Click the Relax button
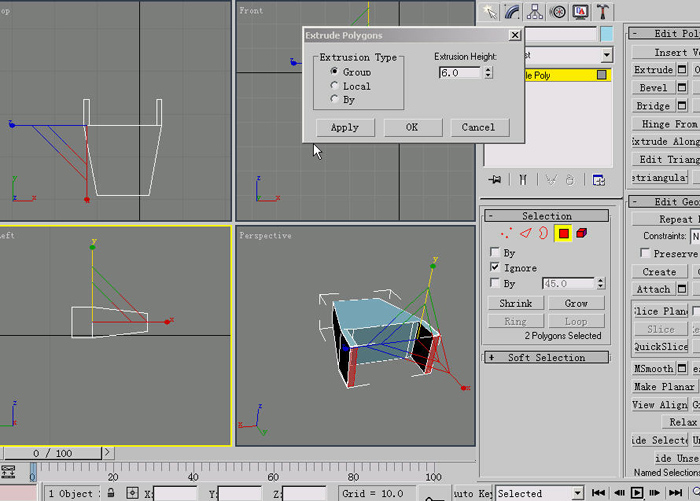Viewport: 700px width, 501px height. point(681,422)
